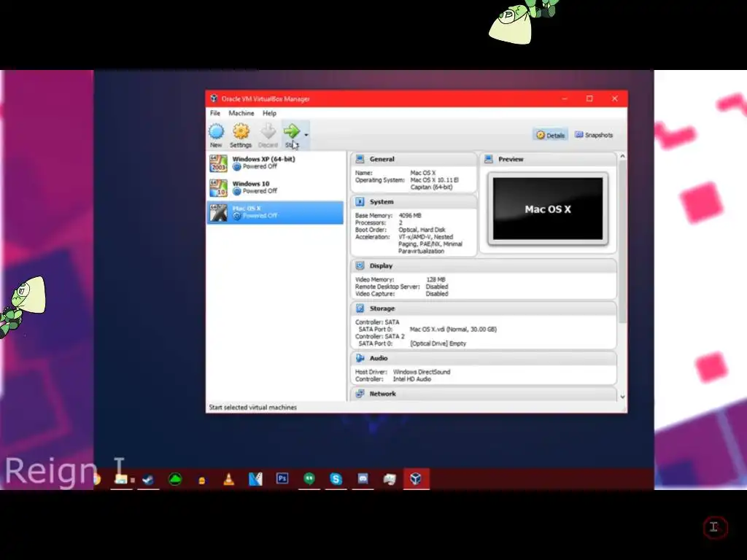Click the green arrow taskbar icon
The height and width of the screenshot is (560, 747).
coord(175,479)
